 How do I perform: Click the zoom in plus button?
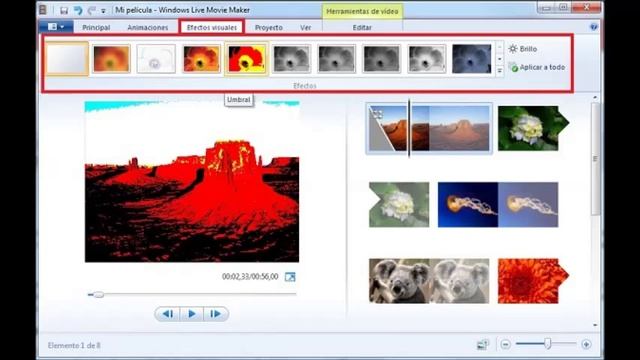point(586,344)
